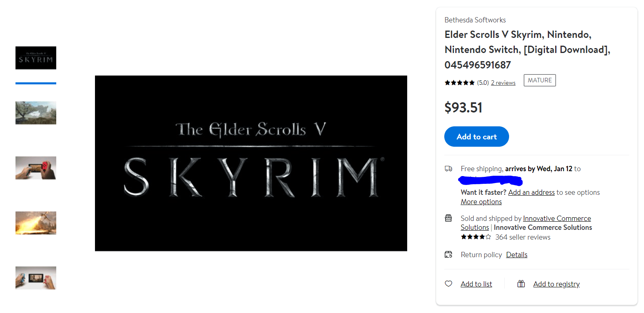644x313 pixels.
Task: Select the Skyrim logo thumbnail
Action: 36,57
